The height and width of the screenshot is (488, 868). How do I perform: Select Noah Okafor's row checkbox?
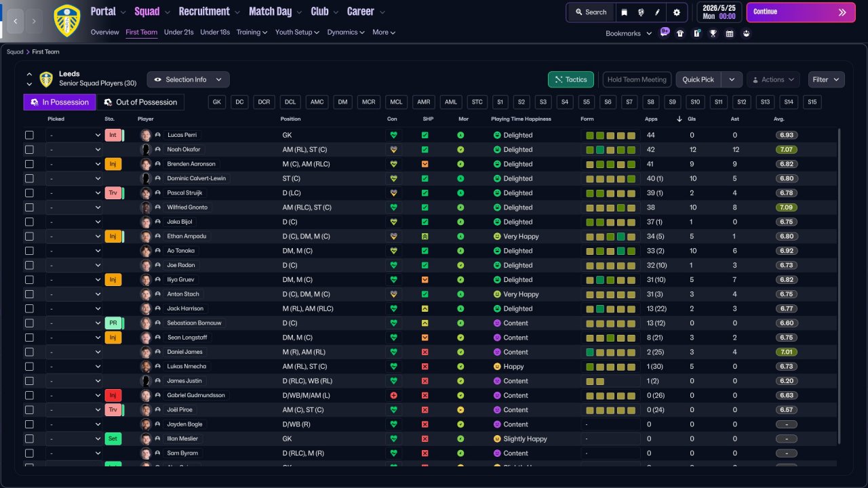(x=29, y=150)
